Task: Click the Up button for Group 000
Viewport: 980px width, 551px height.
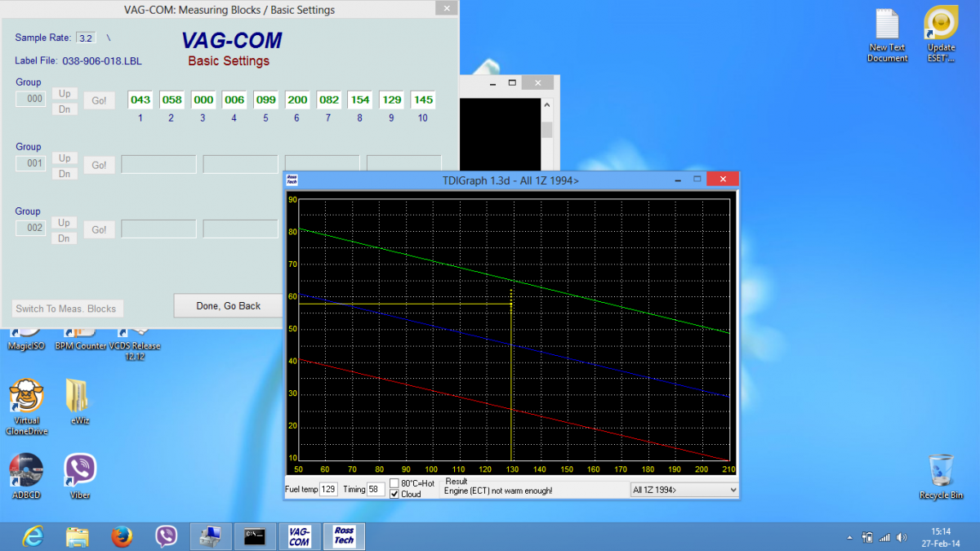Action: (65, 94)
